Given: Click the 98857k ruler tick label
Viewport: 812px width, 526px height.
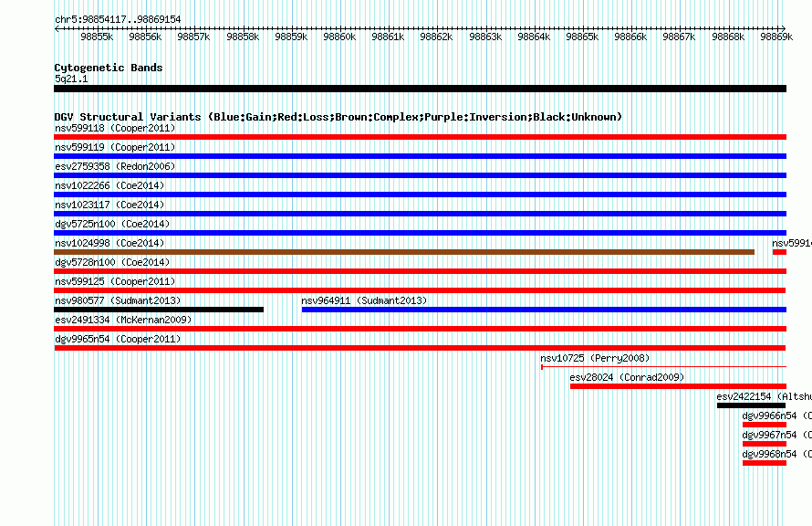Looking at the screenshot, I should coord(193,37).
